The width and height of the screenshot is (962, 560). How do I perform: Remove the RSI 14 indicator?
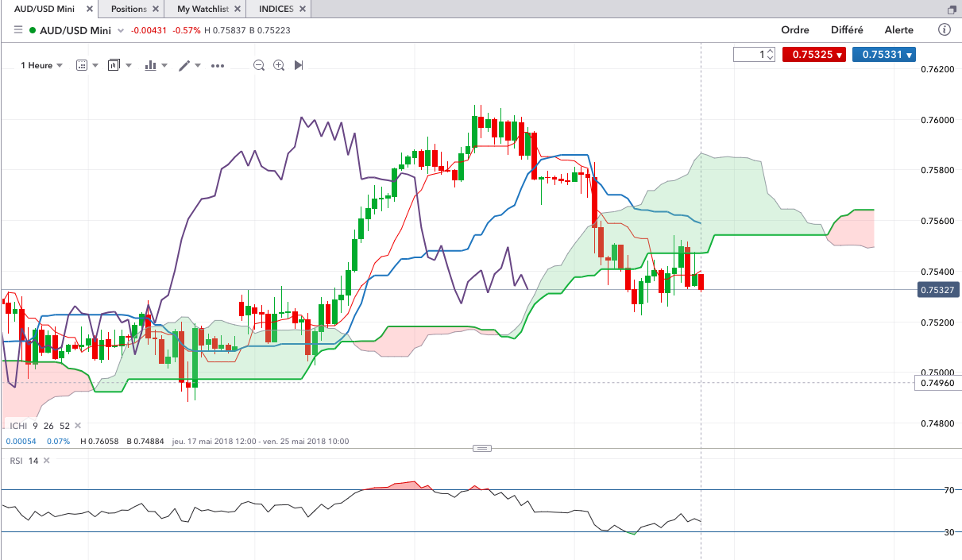46,460
